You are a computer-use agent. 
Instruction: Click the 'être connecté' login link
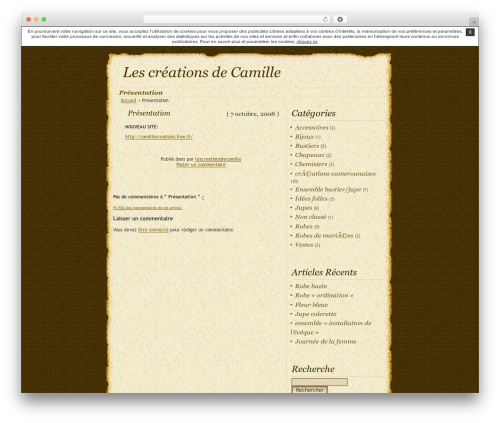point(153,230)
